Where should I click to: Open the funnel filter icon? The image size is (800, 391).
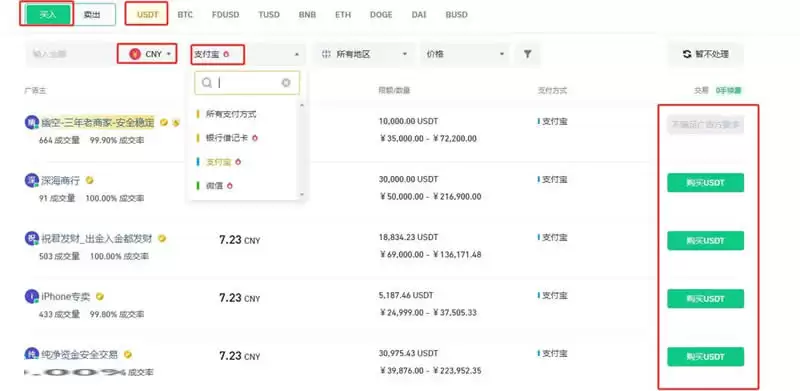[x=528, y=54]
